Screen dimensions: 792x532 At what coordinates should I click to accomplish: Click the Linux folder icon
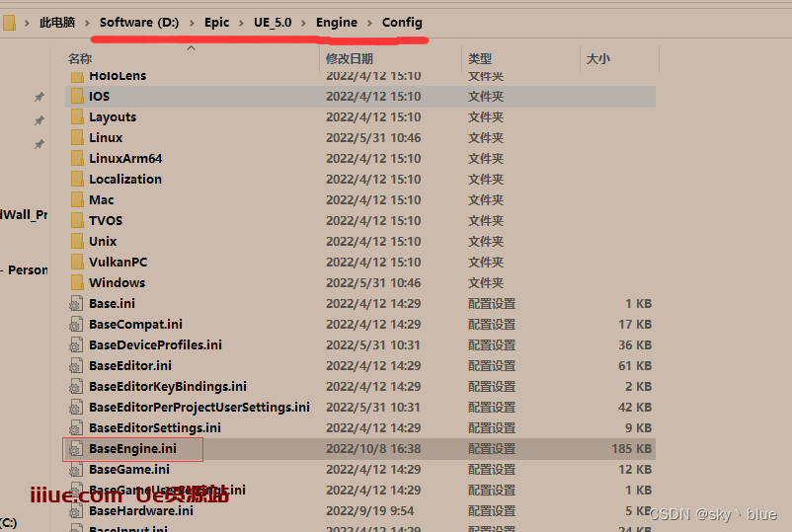[x=77, y=138]
